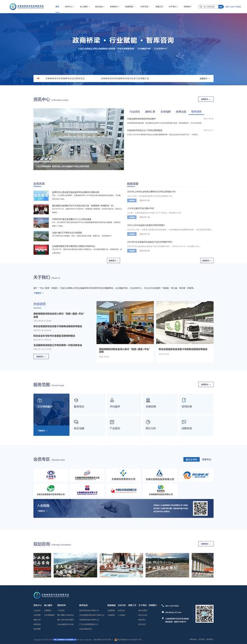Open the 招商简介 nav item
Image resolution: width=247 pixels, height=644 pixels.
point(188,7)
